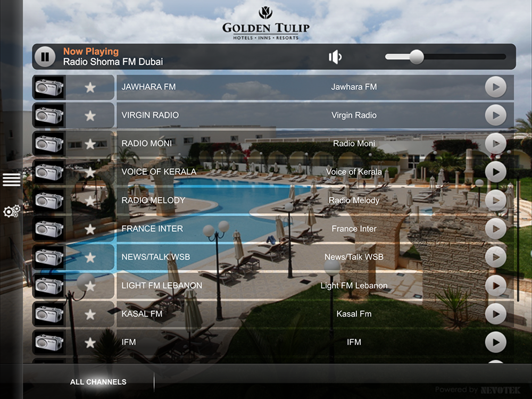Play Voice of Kerala station
The width and height of the screenshot is (532, 399).
click(496, 172)
